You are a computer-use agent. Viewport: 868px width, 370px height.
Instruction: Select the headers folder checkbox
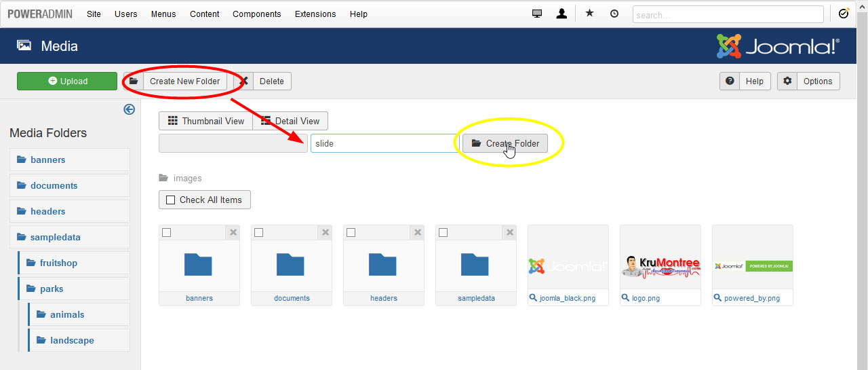[x=351, y=233]
